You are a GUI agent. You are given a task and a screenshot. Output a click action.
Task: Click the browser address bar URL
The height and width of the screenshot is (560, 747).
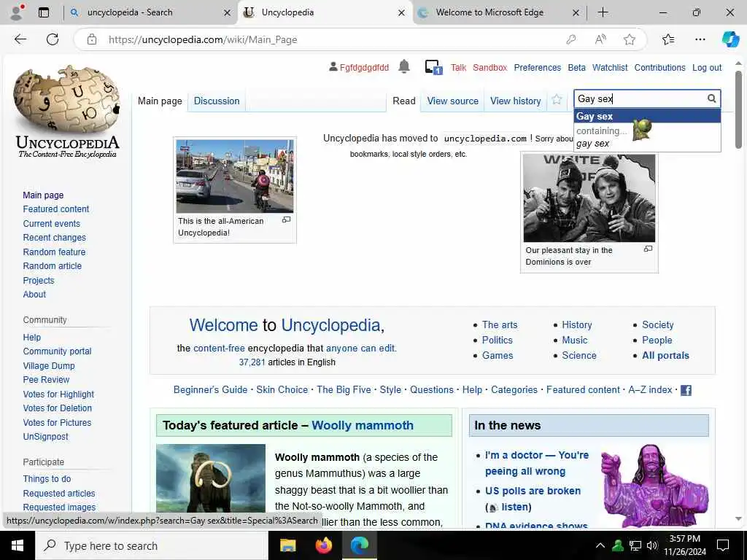pos(203,39)
